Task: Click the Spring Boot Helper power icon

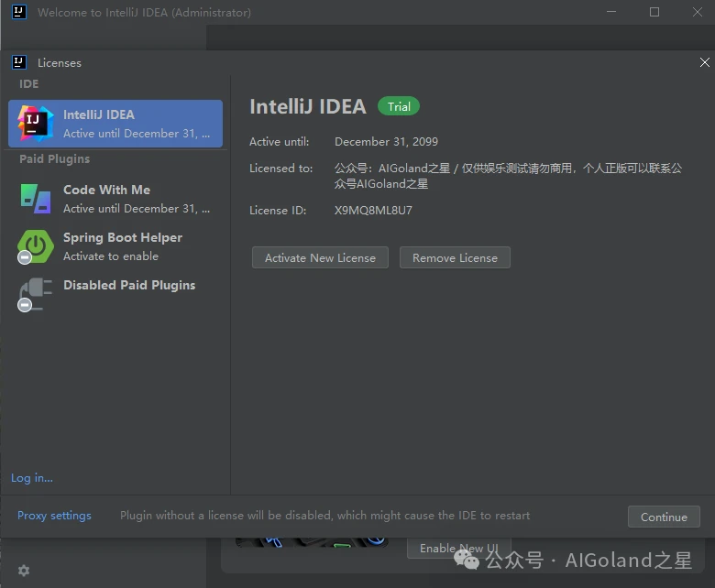Action: click(36, 246)
